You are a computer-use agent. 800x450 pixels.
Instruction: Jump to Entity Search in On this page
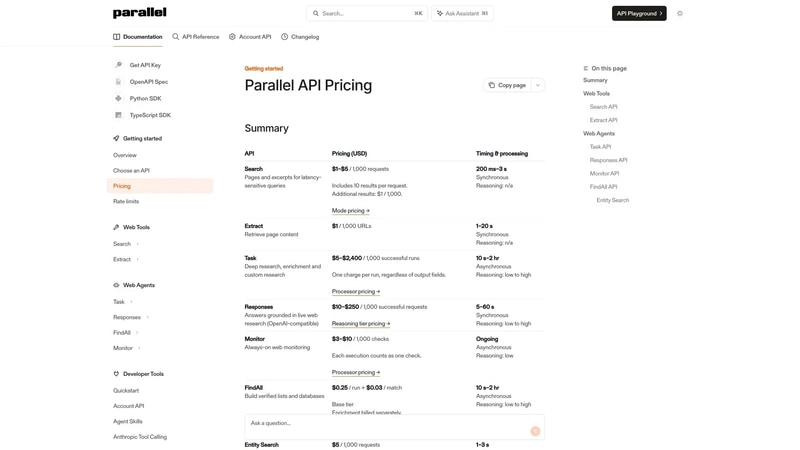pyautogui.click(x=613, y=200)
